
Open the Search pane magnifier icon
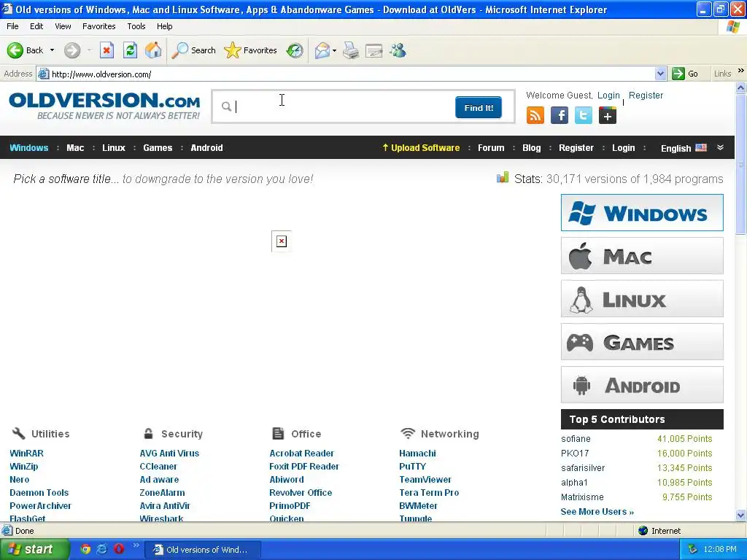(x=179, y=50)
